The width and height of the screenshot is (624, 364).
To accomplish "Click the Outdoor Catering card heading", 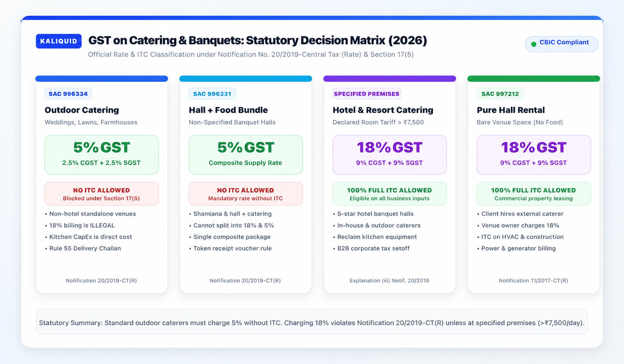I will click(x=82, y=110).
